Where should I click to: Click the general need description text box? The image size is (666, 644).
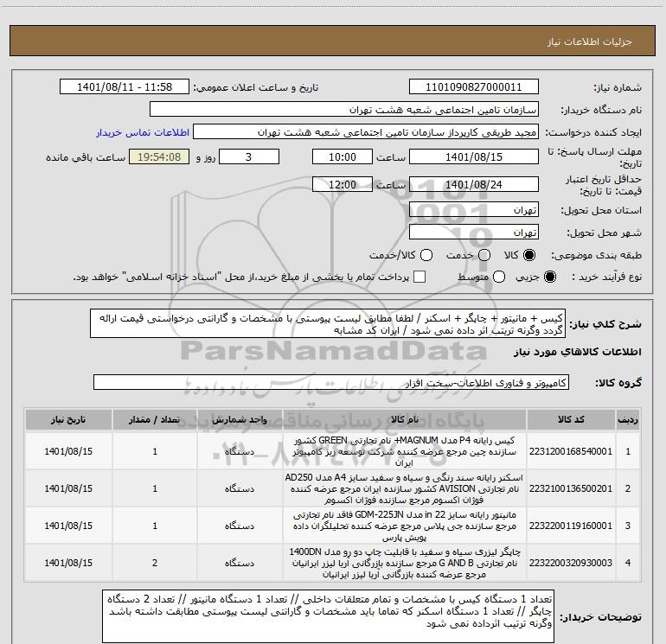[x=328, y=324]
